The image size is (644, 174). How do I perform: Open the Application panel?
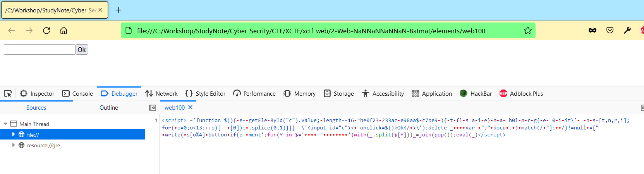point(432,93)
